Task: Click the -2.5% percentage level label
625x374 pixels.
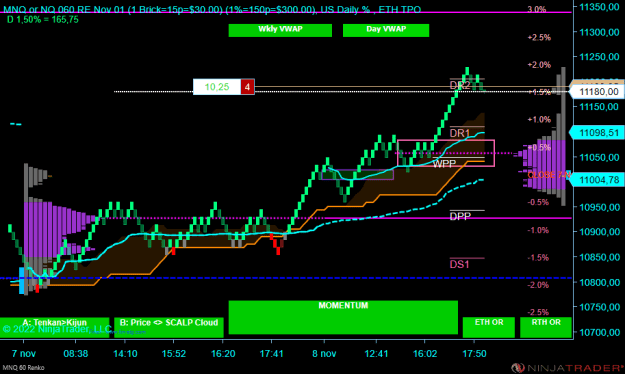Action: click(539, 312)
